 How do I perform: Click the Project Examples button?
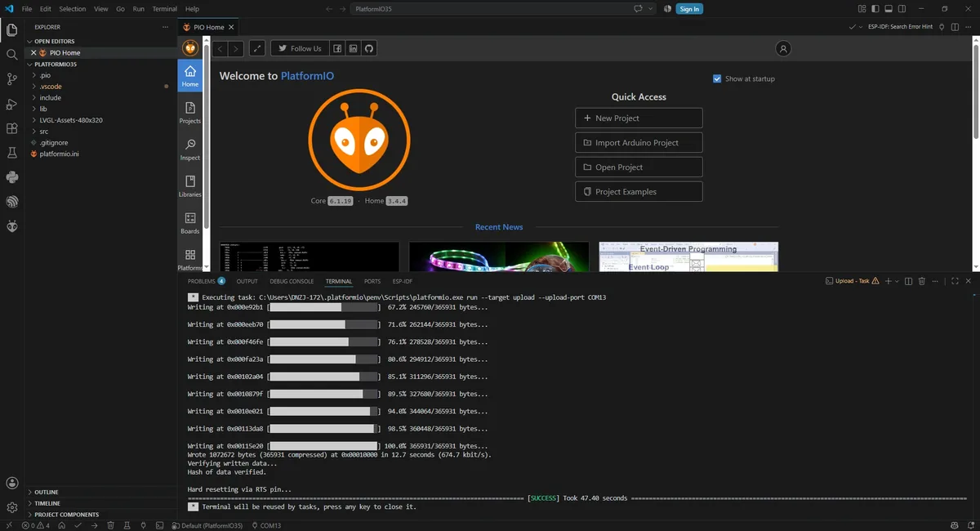click(x=639, y=191)
